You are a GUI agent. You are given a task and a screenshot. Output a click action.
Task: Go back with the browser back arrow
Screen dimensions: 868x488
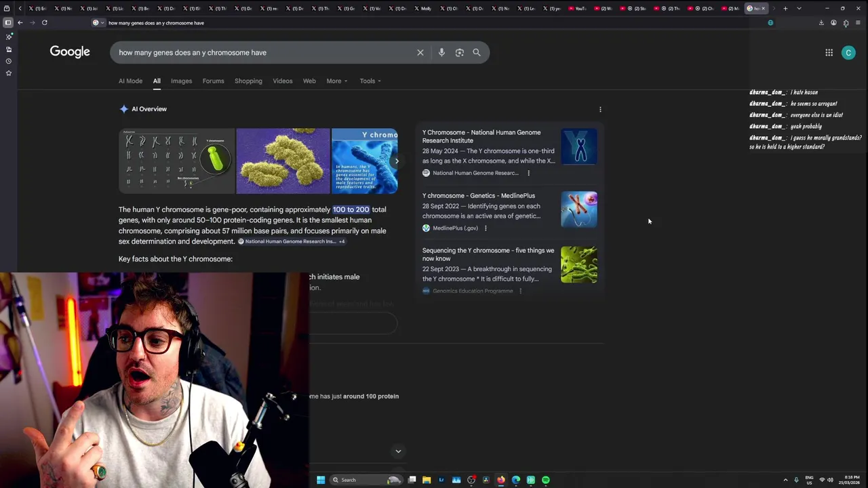click(20, 22)
